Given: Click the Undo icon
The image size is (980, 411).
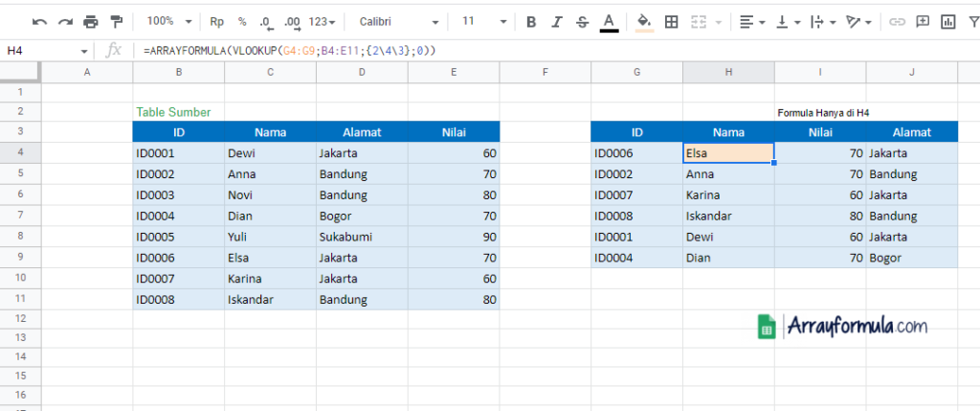Looking at the screenshot, I should click(39, 21).
